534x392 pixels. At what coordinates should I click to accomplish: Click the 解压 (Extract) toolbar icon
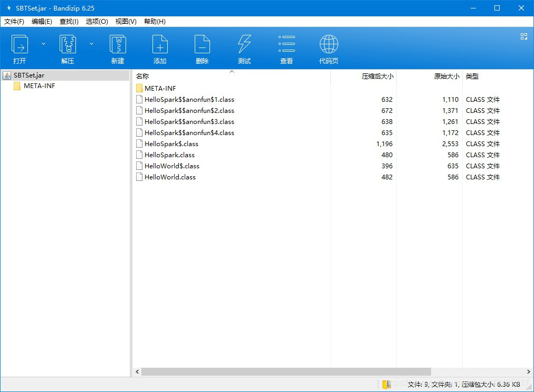[68, 44]
